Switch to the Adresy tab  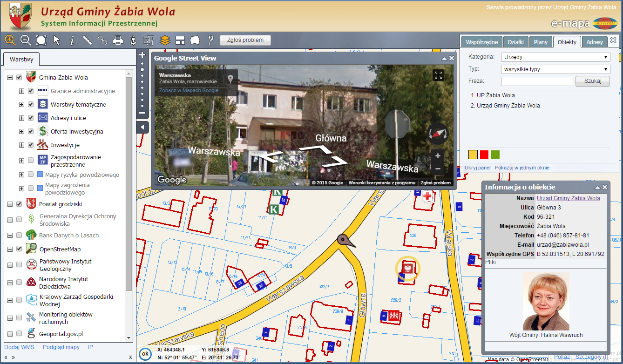tap(595, 42)
